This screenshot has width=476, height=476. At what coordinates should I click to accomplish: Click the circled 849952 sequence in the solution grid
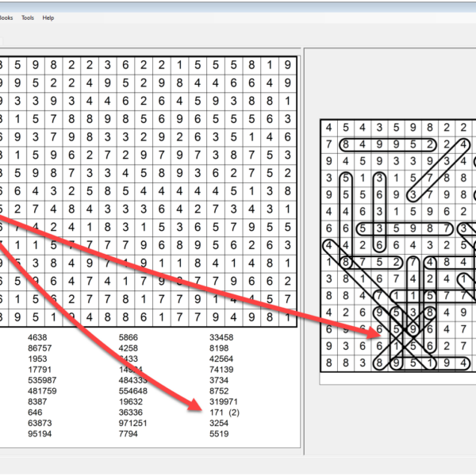pyautogui.click(x=387, y=144)
